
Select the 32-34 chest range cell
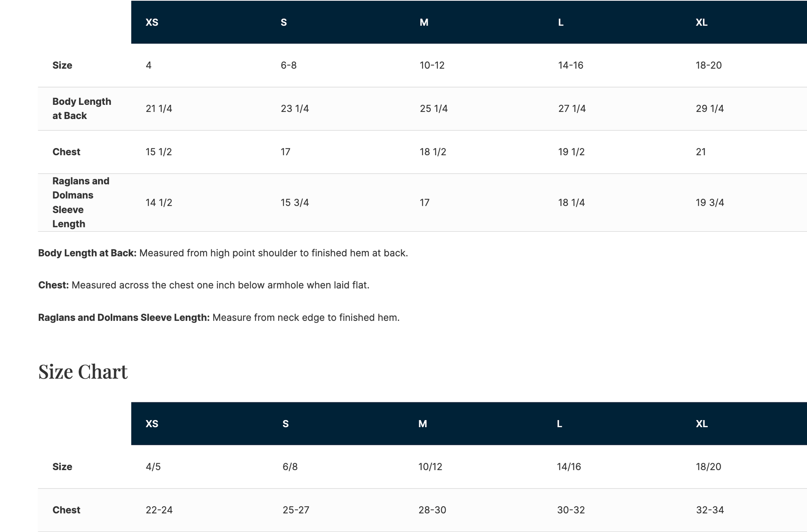[710, 510]
